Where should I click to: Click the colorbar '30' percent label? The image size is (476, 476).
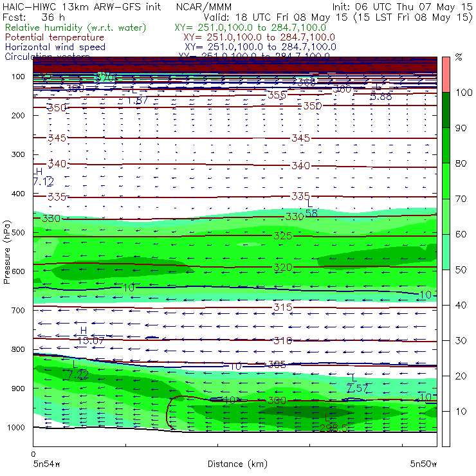point(461,341)
